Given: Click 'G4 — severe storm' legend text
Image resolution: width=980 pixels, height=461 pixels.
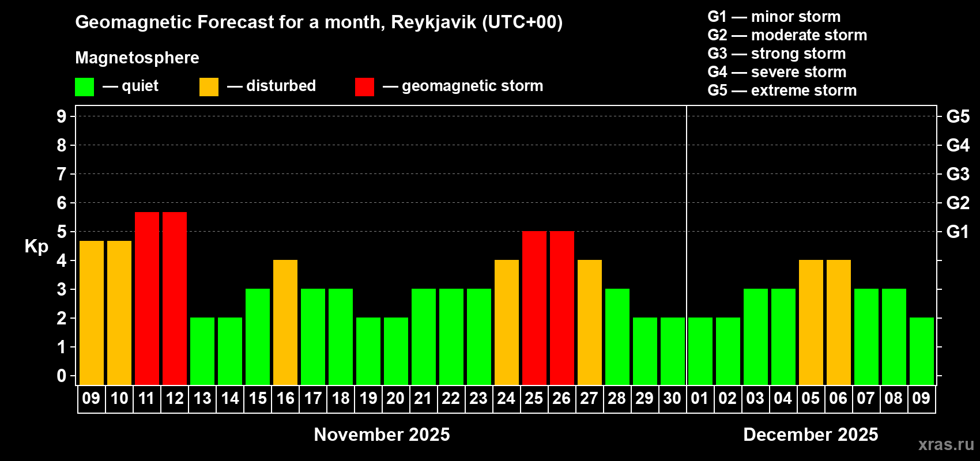Looking at the screenshot, I should pos(777,72).
